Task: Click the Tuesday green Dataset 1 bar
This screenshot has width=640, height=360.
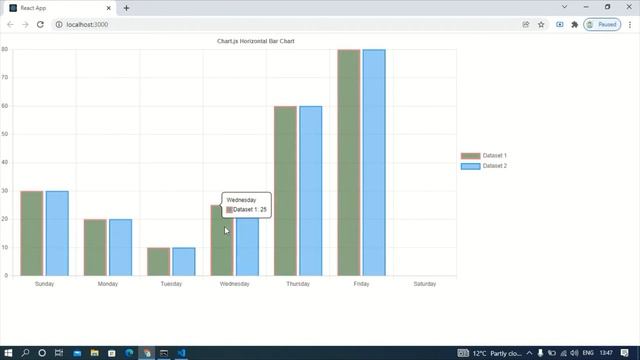Action: (159, 262)
